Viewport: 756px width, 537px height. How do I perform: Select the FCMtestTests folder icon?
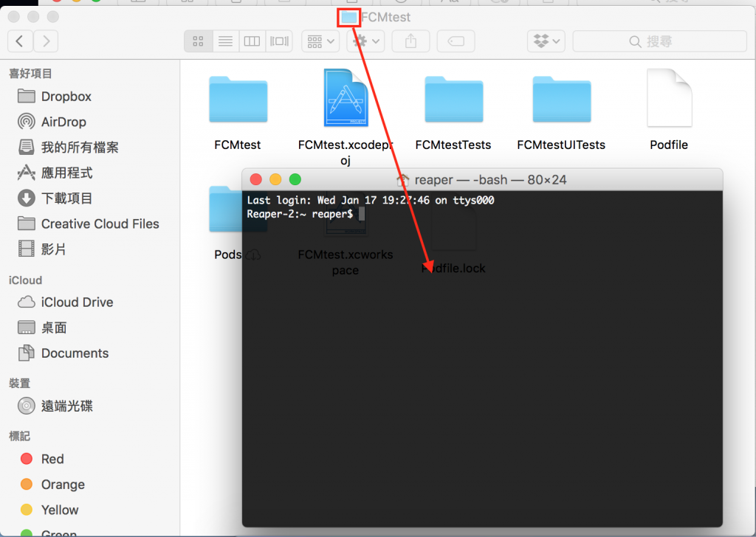click(x=454, y=100)
